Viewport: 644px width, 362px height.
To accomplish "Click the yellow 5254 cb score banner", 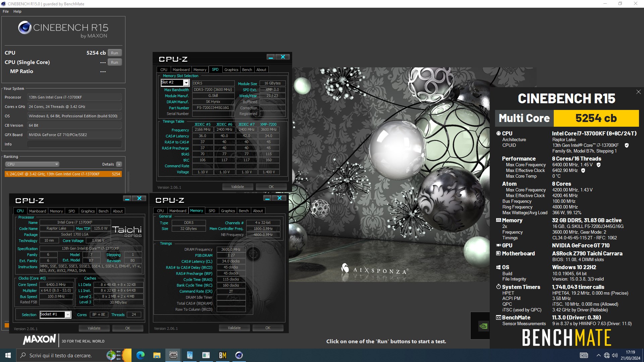I will point(596,118).
